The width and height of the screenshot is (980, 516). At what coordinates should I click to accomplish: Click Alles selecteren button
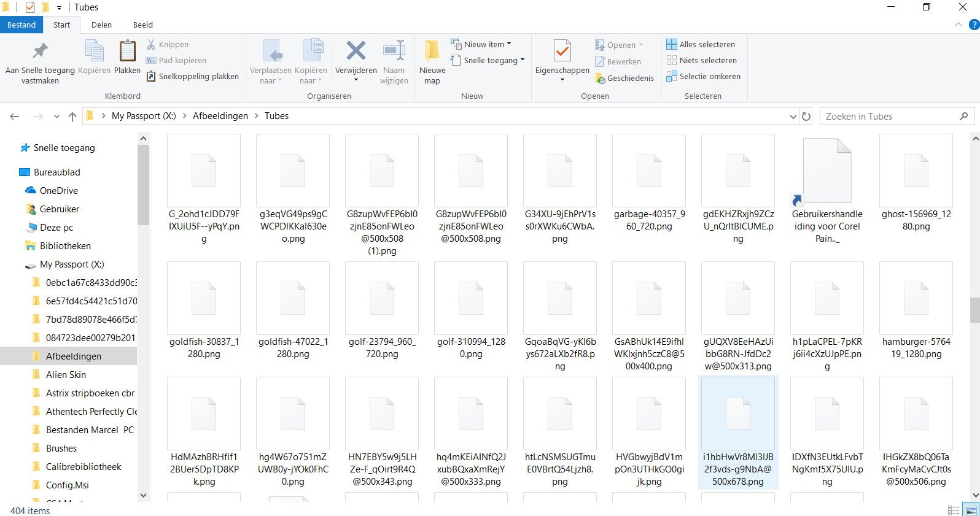click(x=701, y=44)
